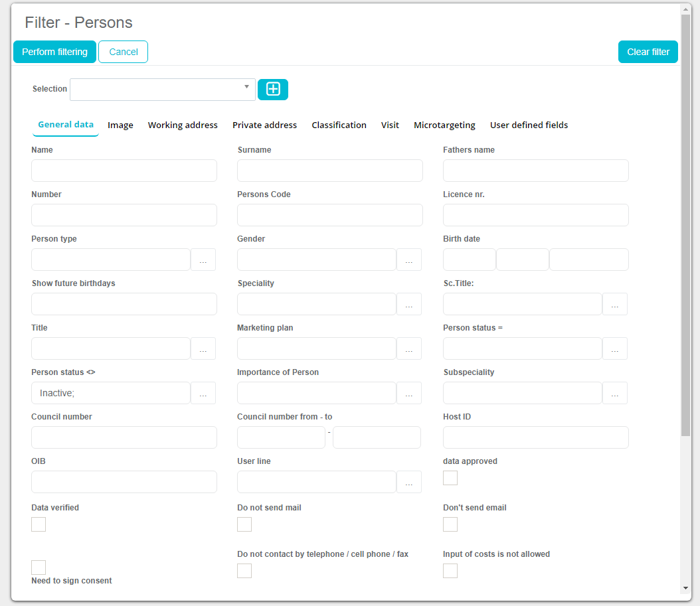Open the Importance of Person lookup button
This screenshot has height=606, width=700.
click(409, 393)
